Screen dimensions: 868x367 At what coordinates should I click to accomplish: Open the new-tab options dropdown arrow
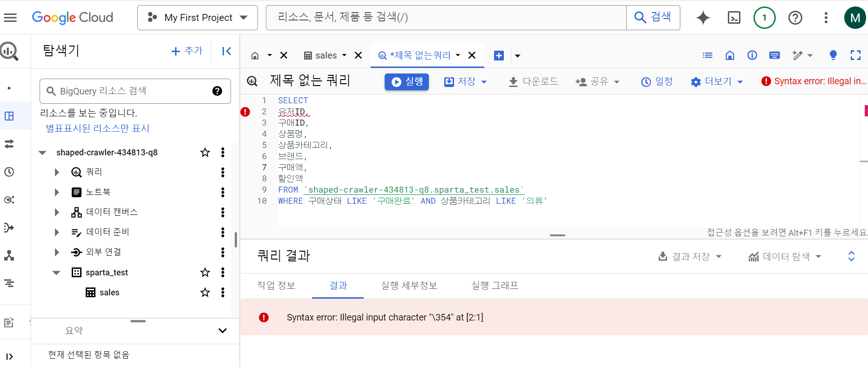[x=517, y=56]
